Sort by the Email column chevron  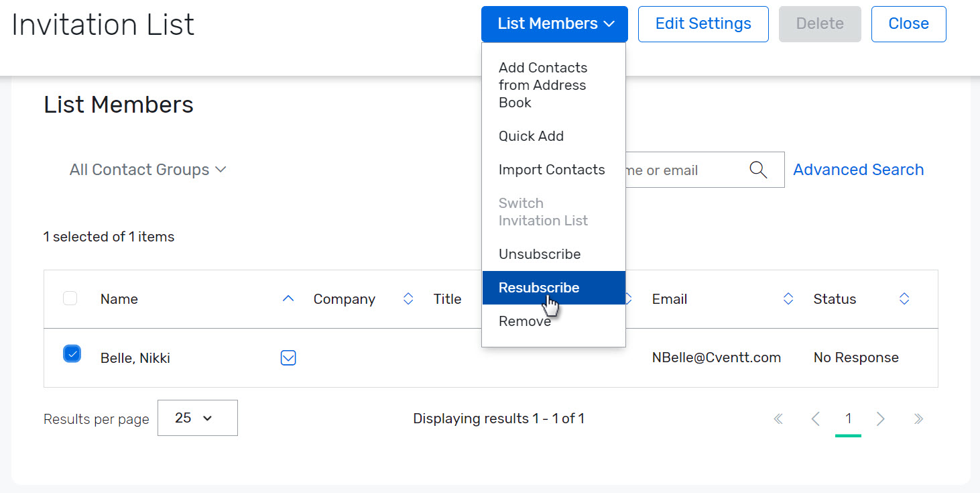click(788, 299)
